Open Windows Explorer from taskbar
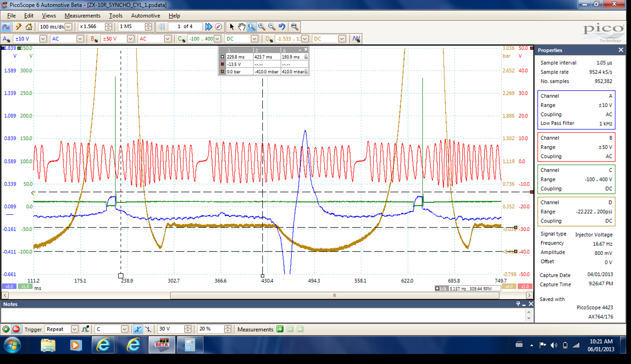Viewport: 631px width, 364px height. (48, 346)
